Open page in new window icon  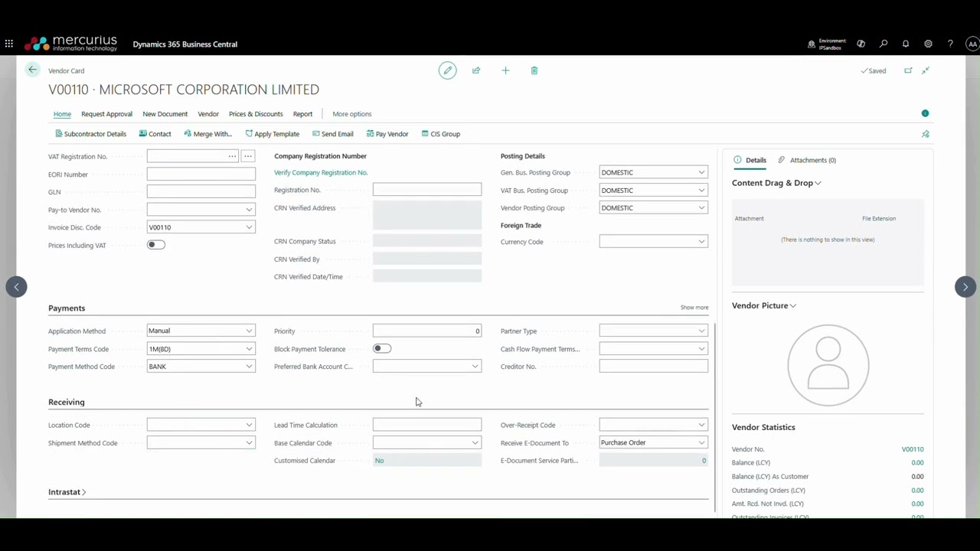908,70
